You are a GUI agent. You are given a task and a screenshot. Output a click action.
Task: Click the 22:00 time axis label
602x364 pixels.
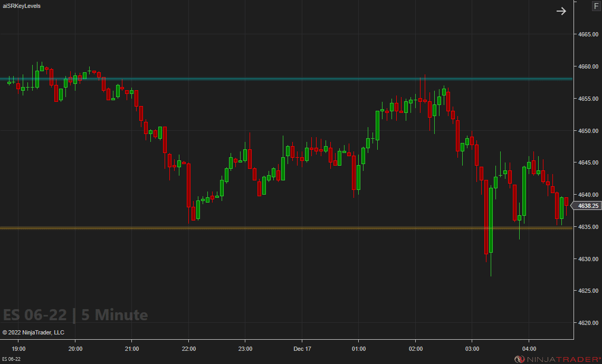point(188,349)
